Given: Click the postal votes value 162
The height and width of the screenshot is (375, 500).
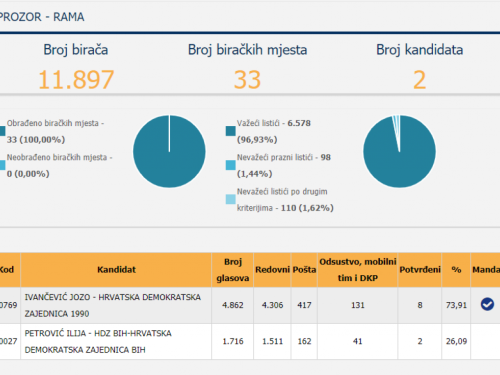Looking at the screenshot, I should point(304,341).
